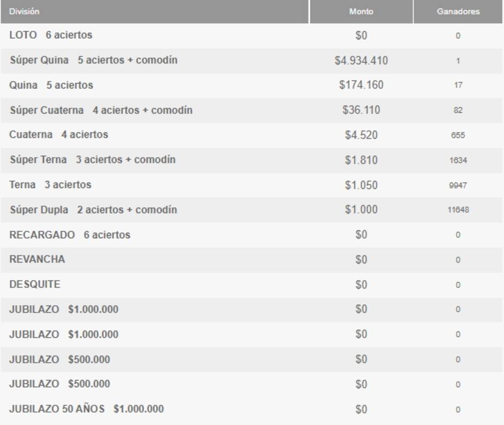504x425 pixels.
Task: Click the Monto column header
Action: (x=361, y=11)
